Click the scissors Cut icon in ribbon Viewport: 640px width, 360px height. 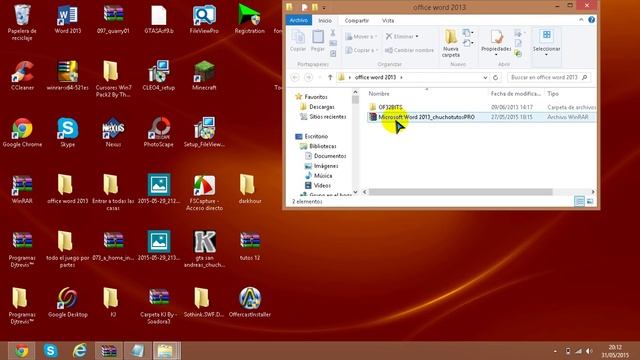click(x=333, y=33)
